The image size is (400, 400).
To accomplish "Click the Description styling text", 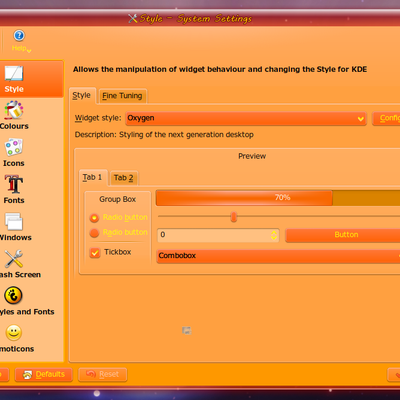I will 164,135.
